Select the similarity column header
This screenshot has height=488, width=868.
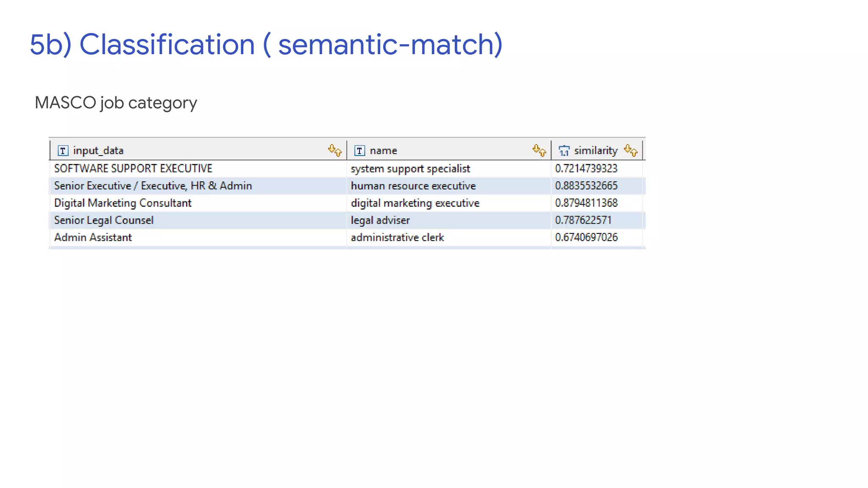click(597, 150)
